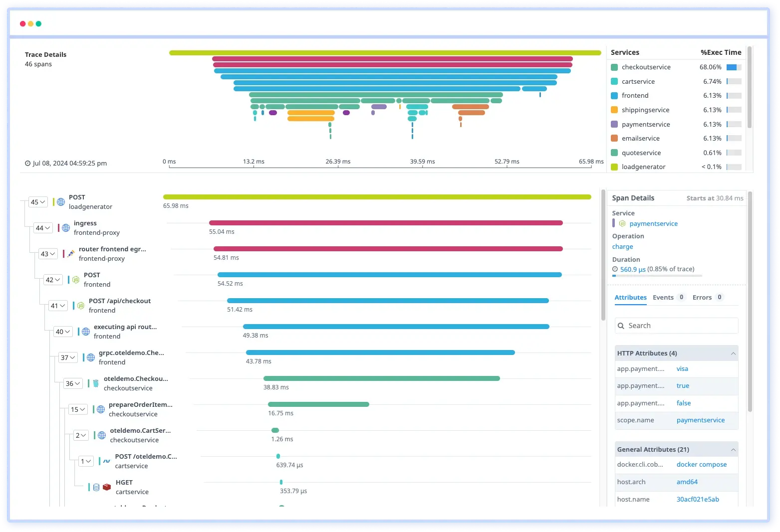Click the Redis icon beside the HGET span
The height and width of the screenshot is (532, 780).
coord(107,487)
